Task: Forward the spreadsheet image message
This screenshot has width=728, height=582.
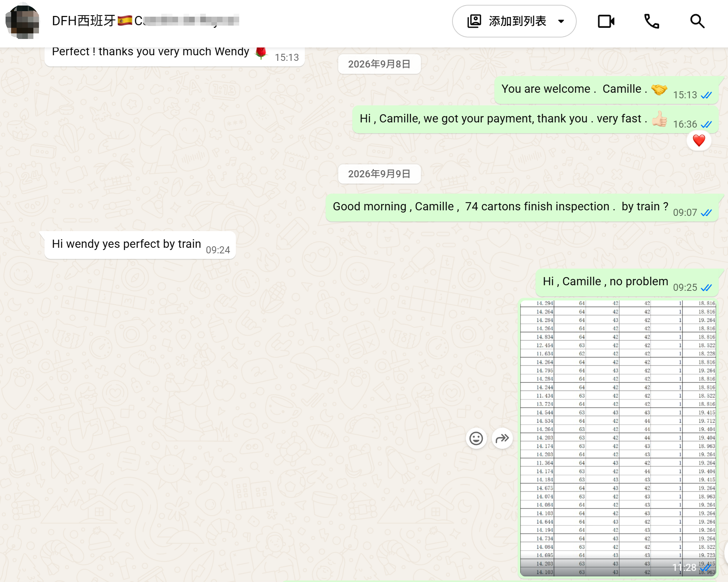Action: (x=502, y=438)
